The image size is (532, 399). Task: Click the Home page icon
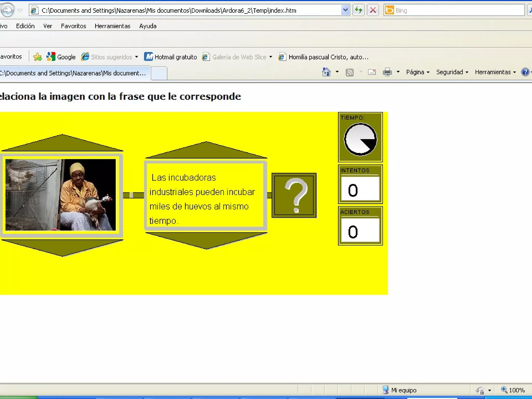pyautogui.click(x=326, y=72)
